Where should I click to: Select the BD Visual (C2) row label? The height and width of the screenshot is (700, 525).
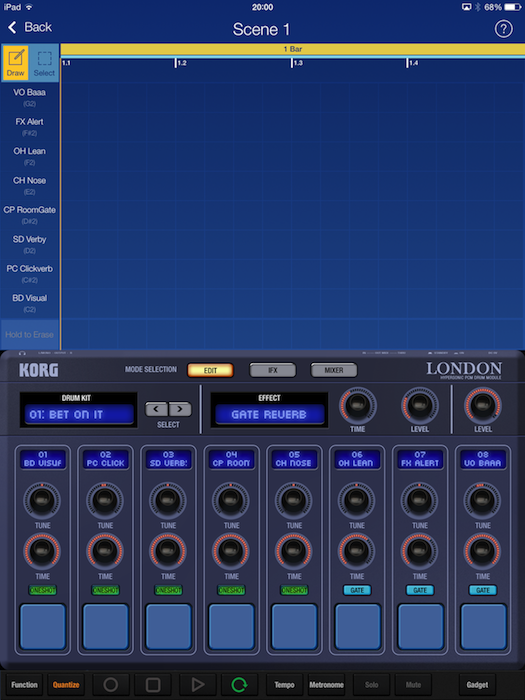[29, 303]
